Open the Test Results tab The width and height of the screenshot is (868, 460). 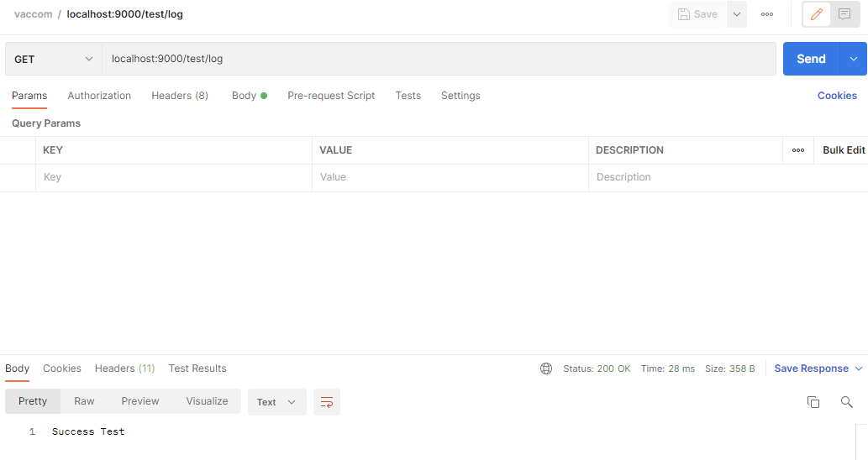point(197,369)
